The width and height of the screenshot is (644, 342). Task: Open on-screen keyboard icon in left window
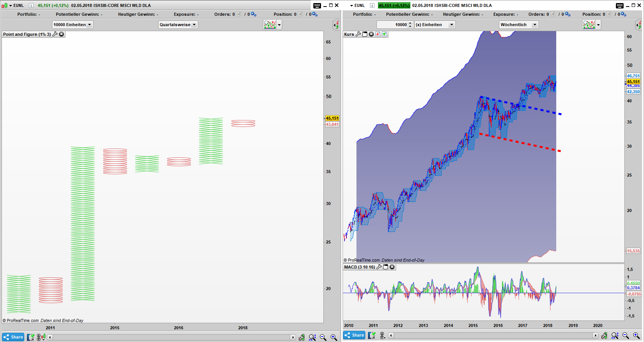point(317,5)
